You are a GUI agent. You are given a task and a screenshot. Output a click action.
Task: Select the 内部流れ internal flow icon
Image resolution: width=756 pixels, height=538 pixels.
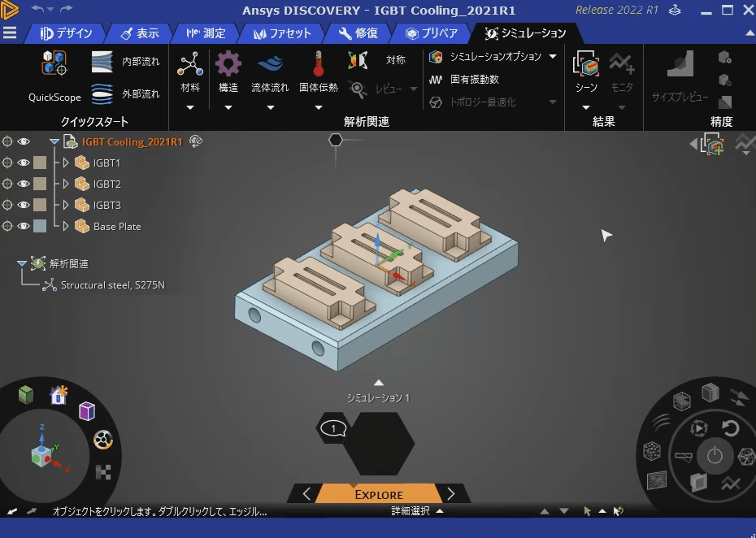[x=102, y=62]
